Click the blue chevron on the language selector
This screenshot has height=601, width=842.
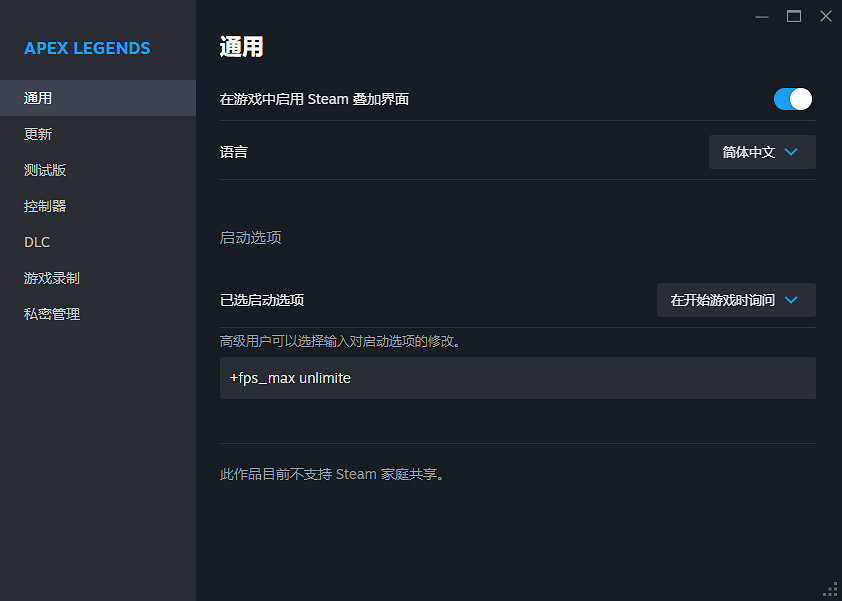(789, 152)
